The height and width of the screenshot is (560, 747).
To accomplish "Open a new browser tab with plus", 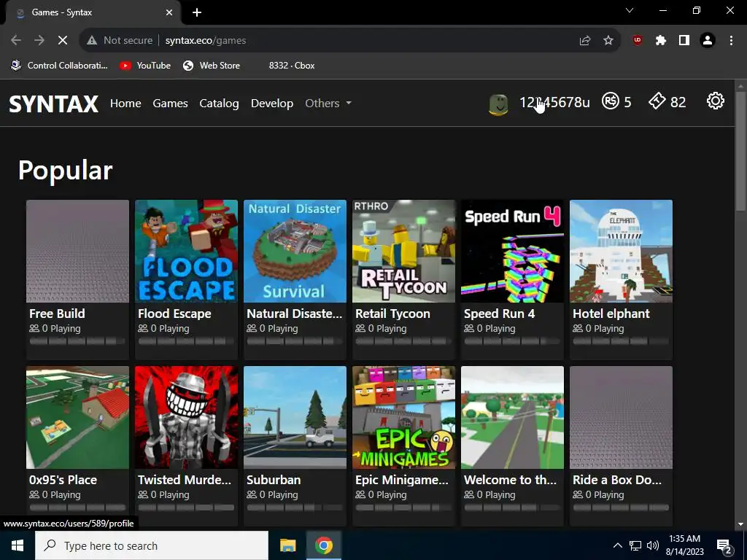I will point(197,12).
